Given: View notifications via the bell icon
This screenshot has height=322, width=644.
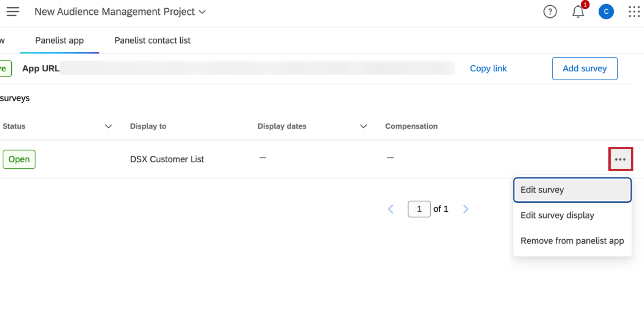Looking at the screenshot, I should [578, 12].
